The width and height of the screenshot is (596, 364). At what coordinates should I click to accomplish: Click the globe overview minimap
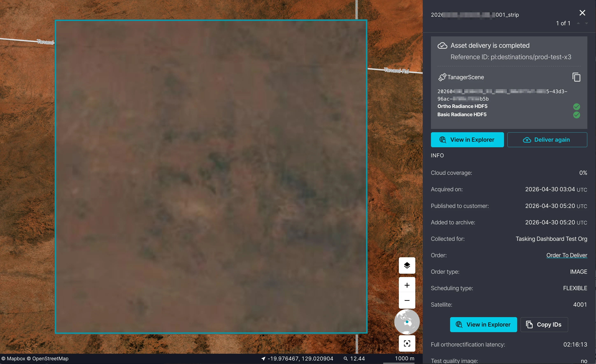[x=407, y=322]
